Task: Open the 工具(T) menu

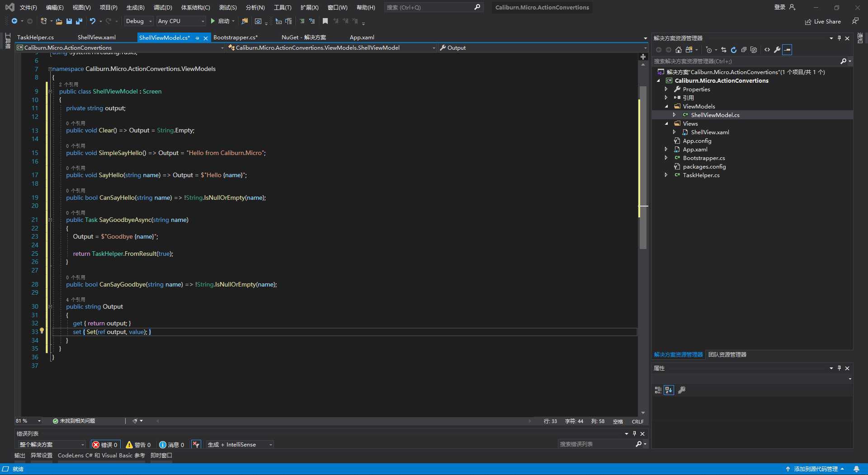Action: click(x=283, y=8)
